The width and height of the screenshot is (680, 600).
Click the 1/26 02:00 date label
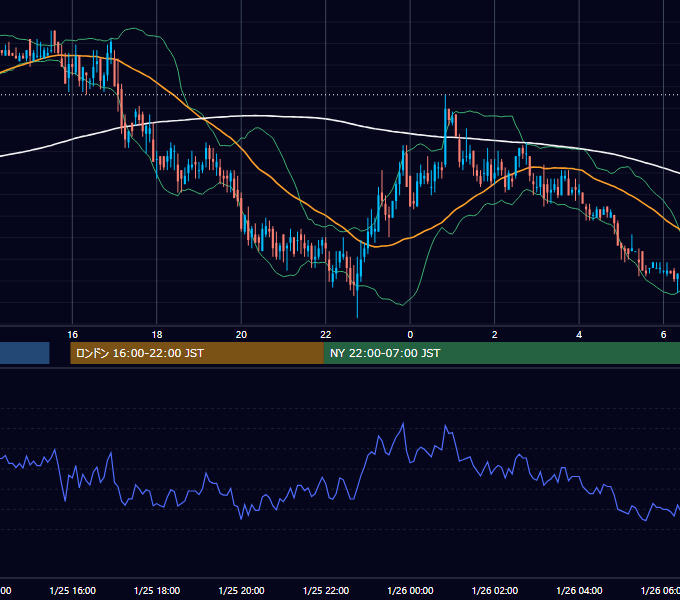pos(494,591)
